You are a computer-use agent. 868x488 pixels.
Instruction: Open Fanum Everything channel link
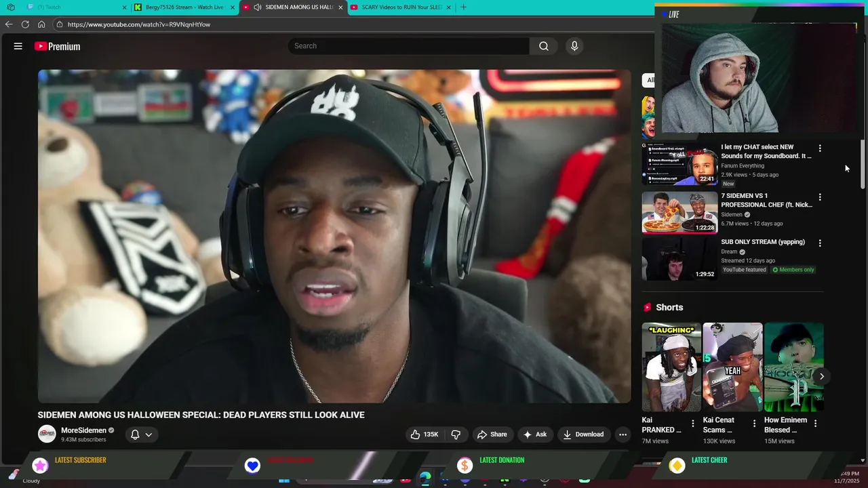point(743,165)
